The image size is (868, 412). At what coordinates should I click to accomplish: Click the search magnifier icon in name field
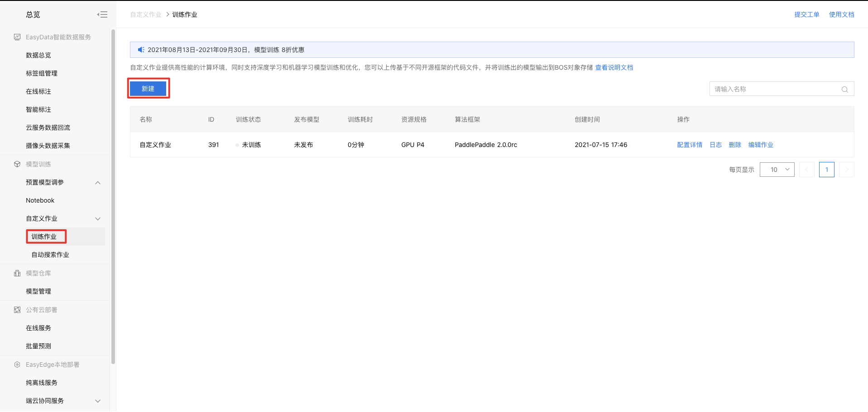pos(844,89)
